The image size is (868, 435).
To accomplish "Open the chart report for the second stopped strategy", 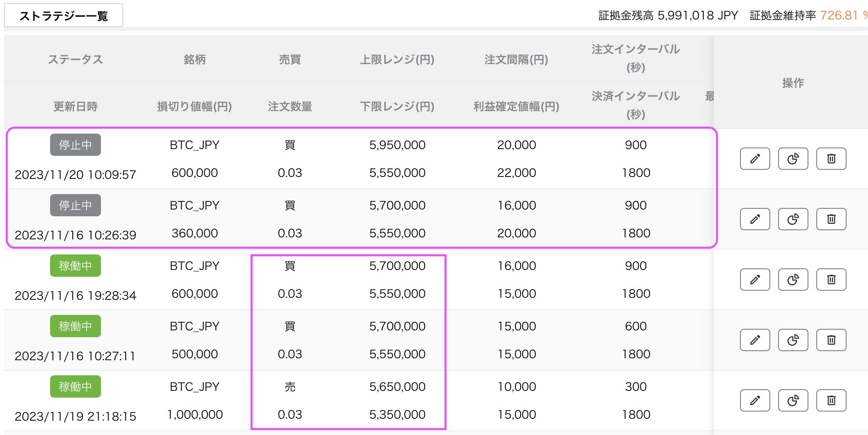I will [792, 219].
